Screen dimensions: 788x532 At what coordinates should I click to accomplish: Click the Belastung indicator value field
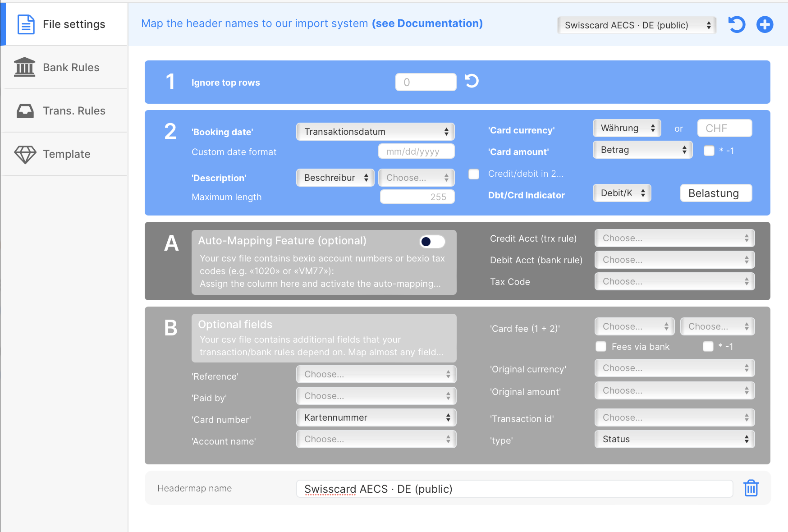pos(716,193)
